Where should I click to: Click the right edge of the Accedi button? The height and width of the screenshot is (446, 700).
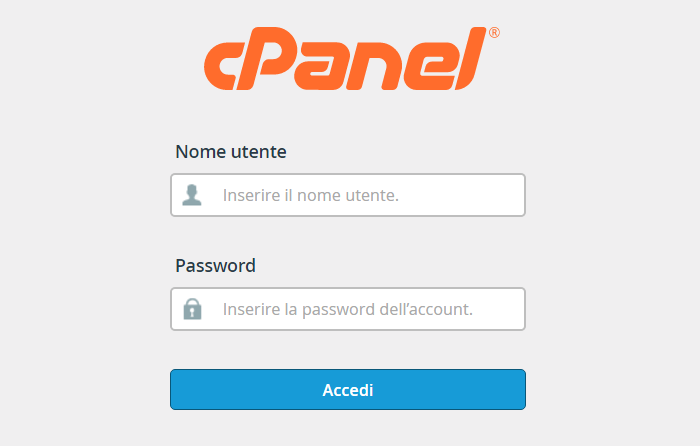(521, 389)
